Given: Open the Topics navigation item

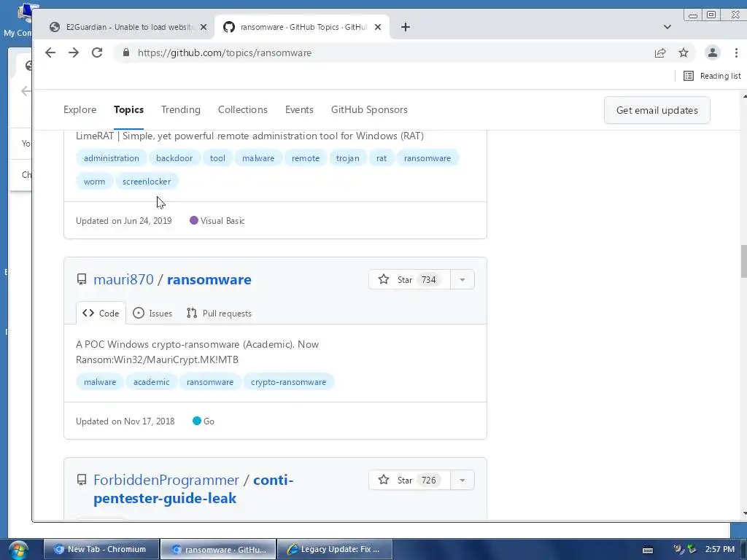Looking at the screenshot, I should 128,109.
